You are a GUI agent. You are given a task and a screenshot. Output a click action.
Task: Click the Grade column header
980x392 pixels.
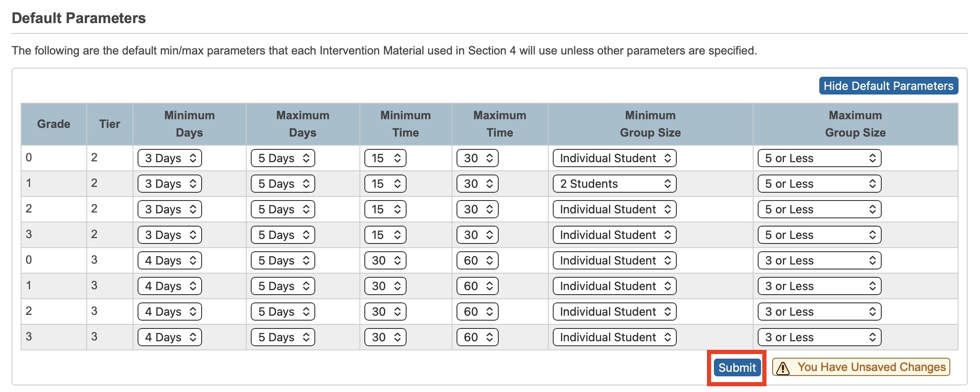pyautogui.click(x=54, y=124)
